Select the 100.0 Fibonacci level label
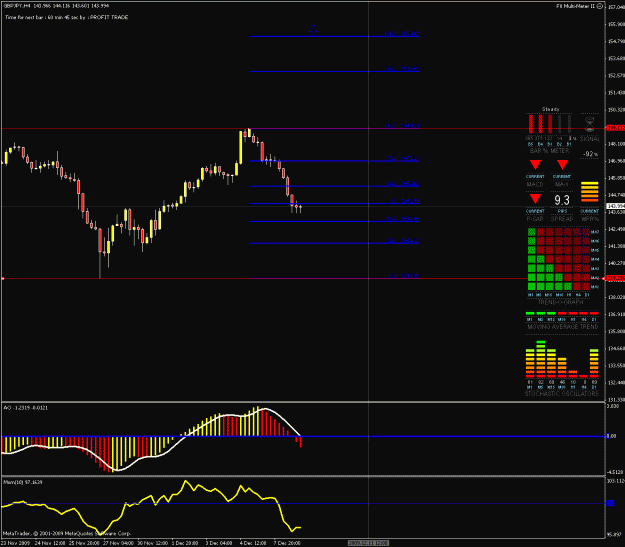The image size is (625, 547). 402,126
